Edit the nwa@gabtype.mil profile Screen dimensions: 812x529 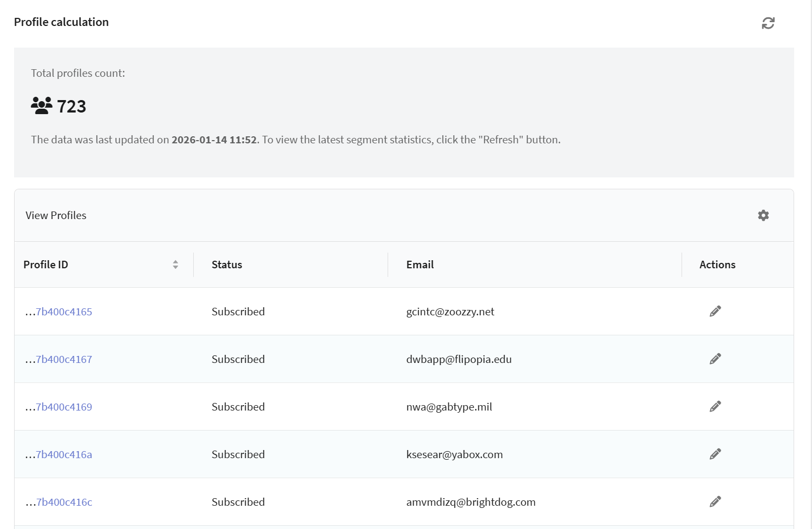pyautogui.click(x=715, y=406)
